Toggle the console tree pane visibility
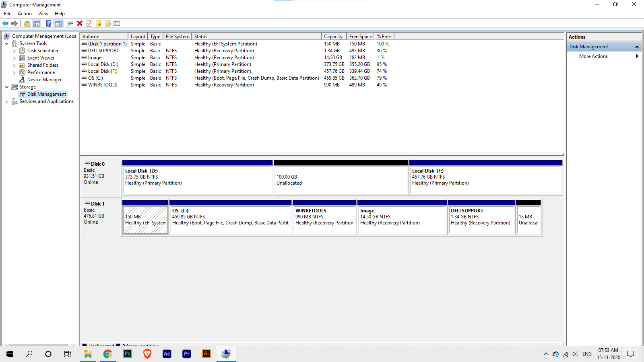The height and width of the screenshot is (362, 644). [37, 23]
